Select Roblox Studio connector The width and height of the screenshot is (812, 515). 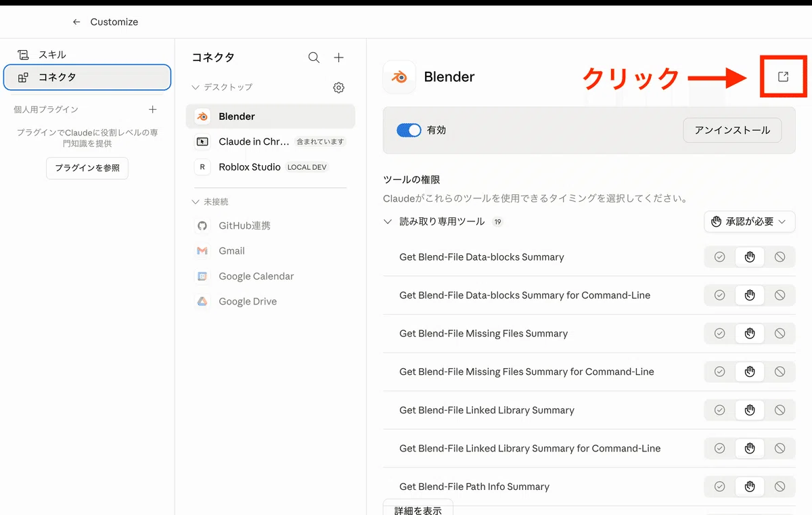pos(271,167)
